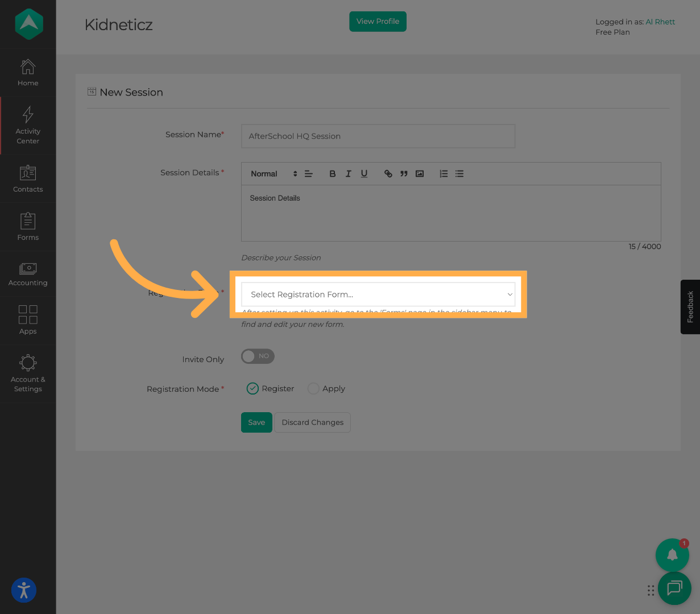This screenshot has height=614, width=700.
Task: Choose the Apply registration mode
Action: (x=313, y=388)
